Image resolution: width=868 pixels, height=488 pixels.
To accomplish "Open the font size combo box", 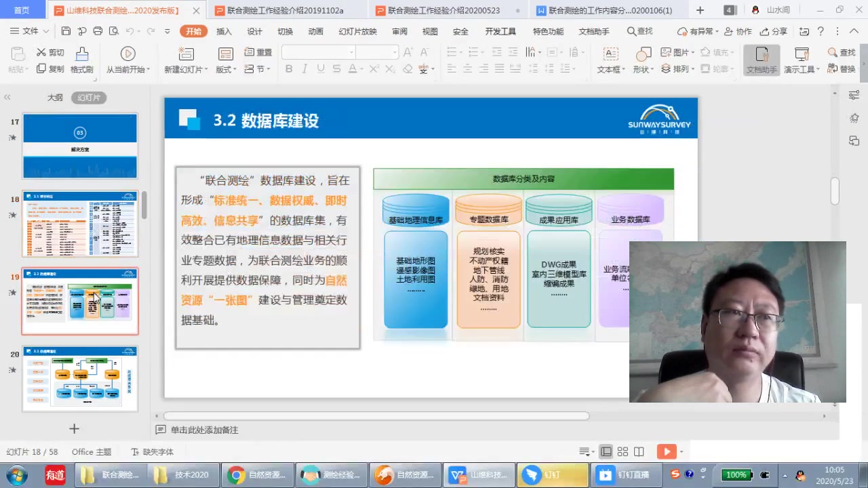I will 377,52.
